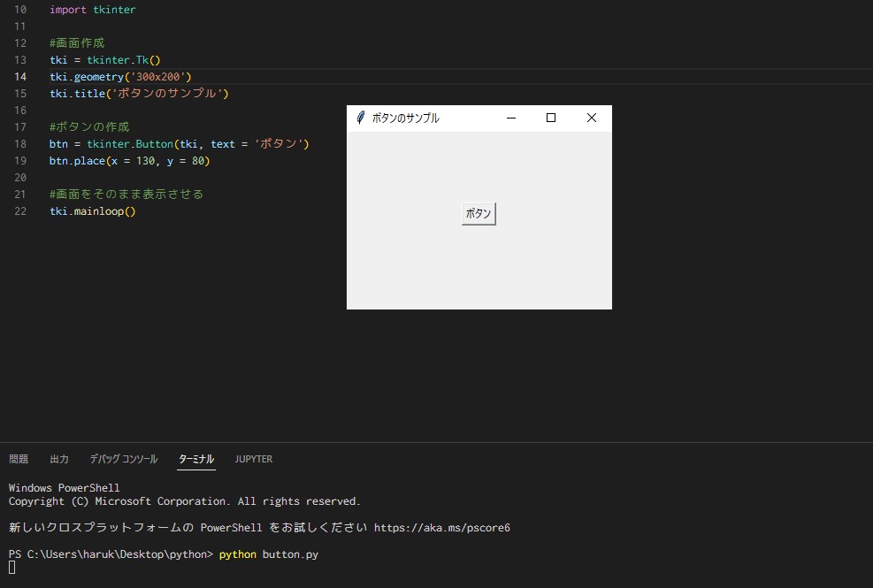Click the tki.title('ボタンのサンプル') line
Image resolution: width=873 pixels, height=588 pixels.
coord(139,93)
